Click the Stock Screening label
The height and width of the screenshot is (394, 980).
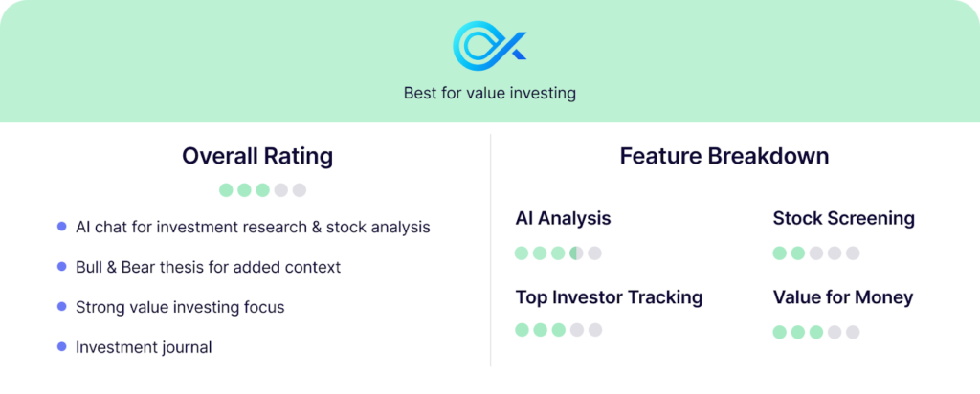pyautogui.click(x=844, y=219)
